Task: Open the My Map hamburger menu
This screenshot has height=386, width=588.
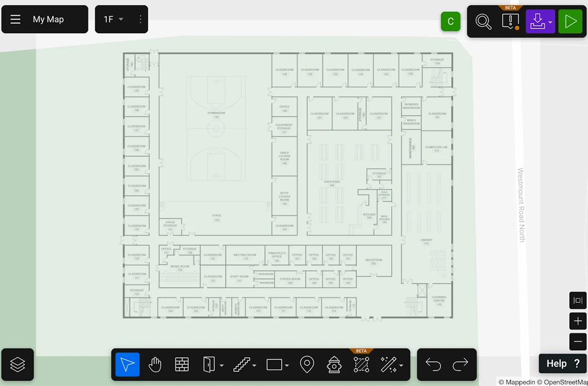Action: tap(16, 19)
